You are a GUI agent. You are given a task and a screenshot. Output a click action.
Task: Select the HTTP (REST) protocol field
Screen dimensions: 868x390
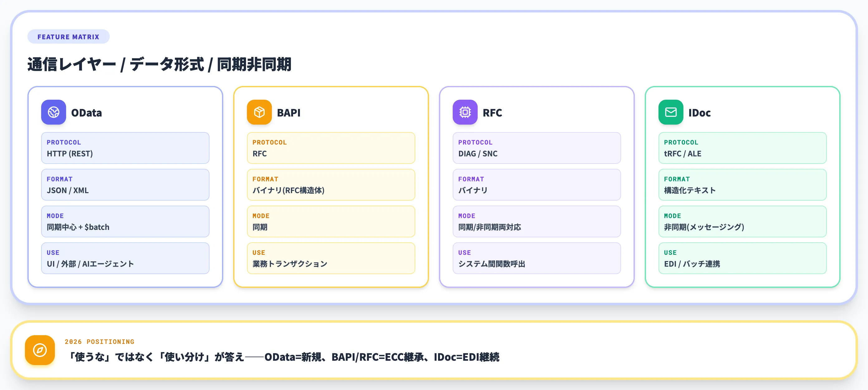coord(125,148)
